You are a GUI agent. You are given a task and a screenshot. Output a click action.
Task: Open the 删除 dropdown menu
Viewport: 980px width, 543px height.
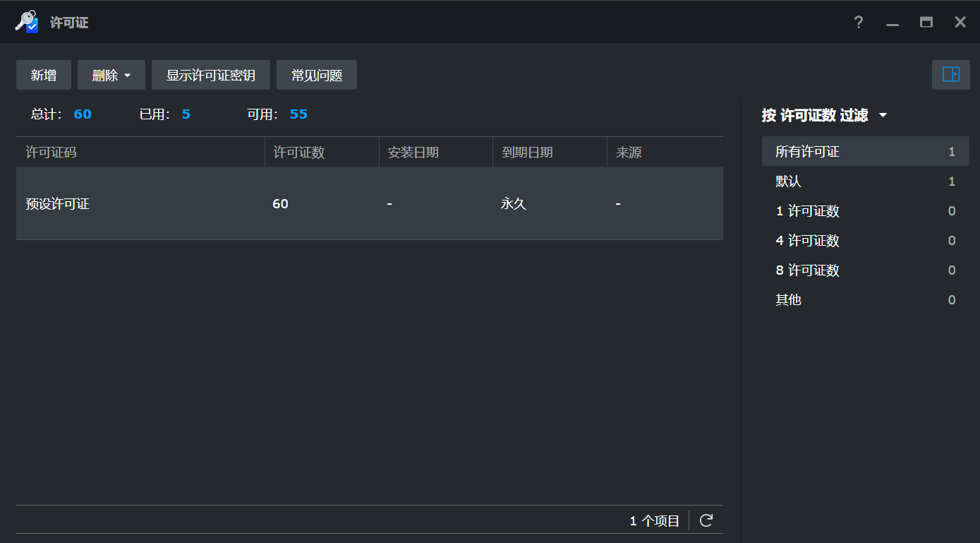tap(111, 76)
